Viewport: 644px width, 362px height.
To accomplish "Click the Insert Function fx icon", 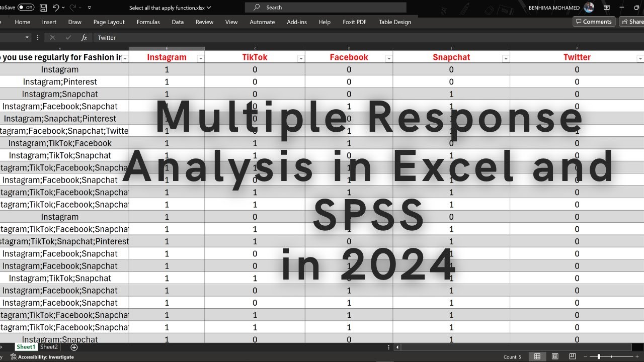I will click(84, 38).
